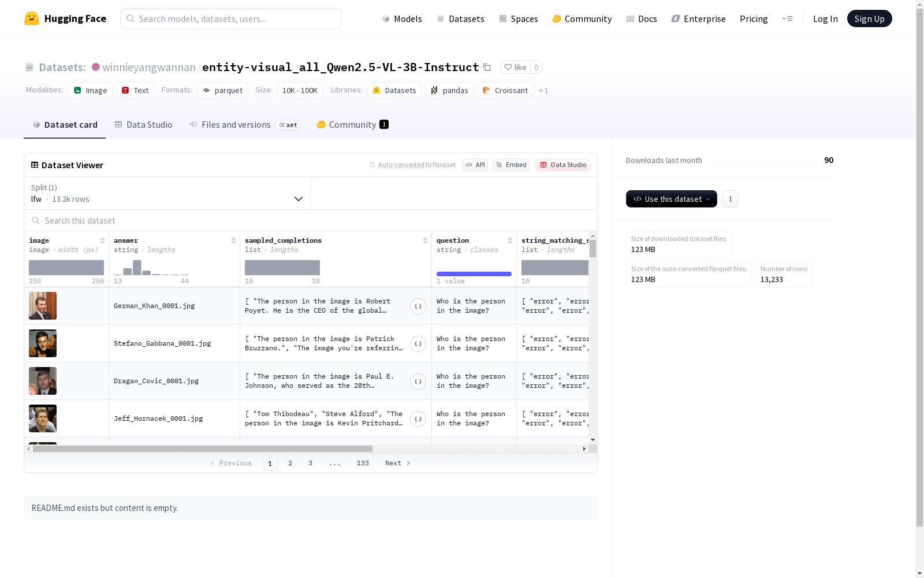Click the Embed button
The width and height of the screenshot is (924, 578).
[x=511, y=165]
